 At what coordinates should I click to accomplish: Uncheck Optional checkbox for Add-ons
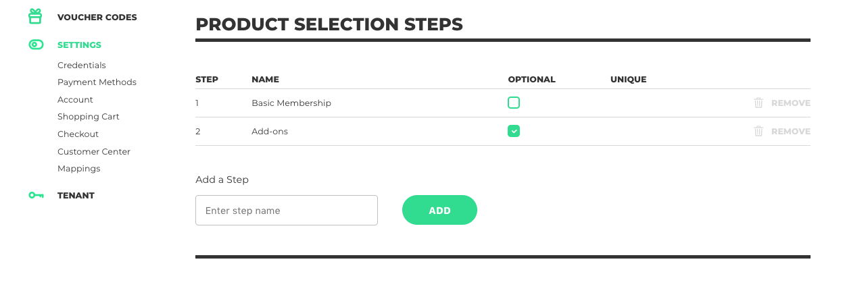pyautogui.click(x=514, y=131)
